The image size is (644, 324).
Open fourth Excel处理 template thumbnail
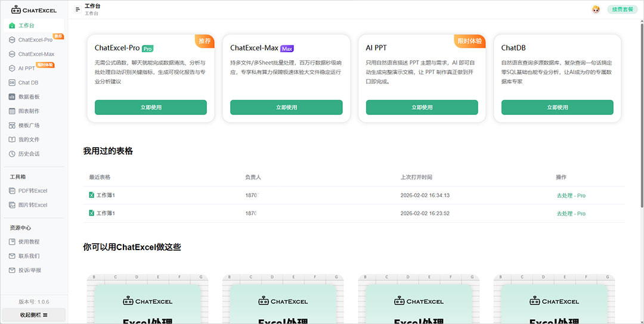(554, 299)
